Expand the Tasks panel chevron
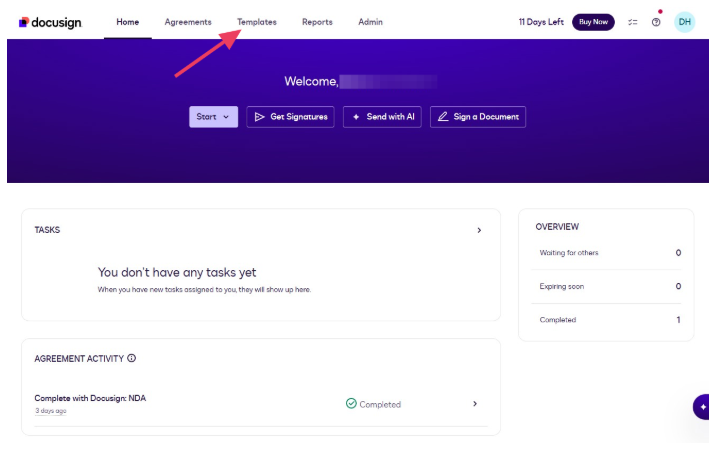This screenshot has height=452, width=714. click(479, 230)
